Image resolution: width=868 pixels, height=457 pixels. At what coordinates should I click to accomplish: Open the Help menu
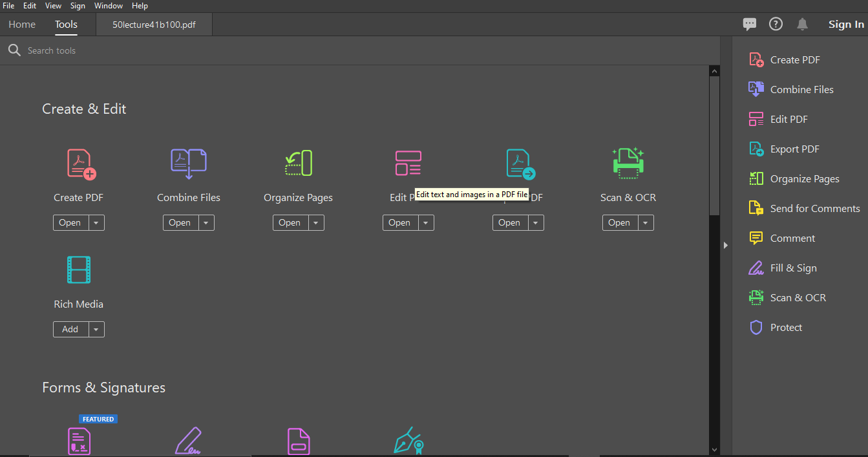140,6
